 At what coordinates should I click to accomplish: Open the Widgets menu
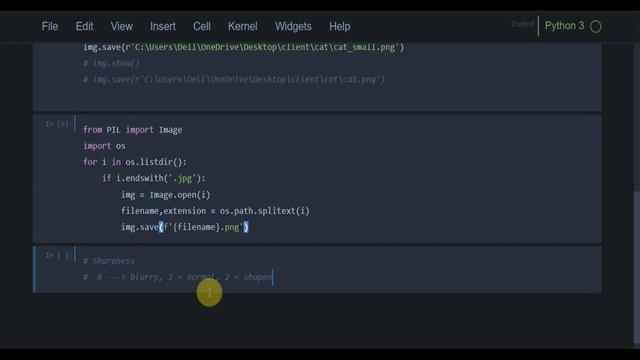[293, 27]
